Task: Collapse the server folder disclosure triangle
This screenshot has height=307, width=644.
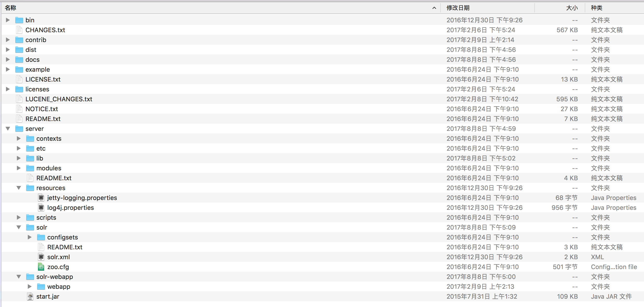Action: [x=8, y=129]
